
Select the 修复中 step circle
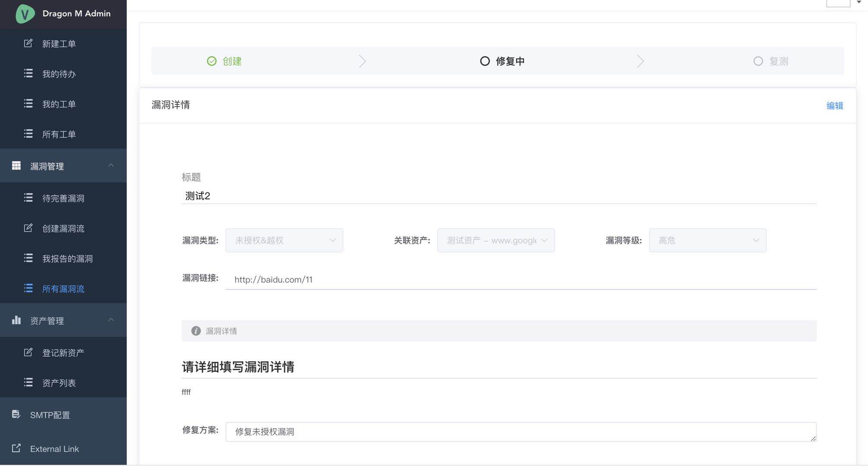(485, 61)
